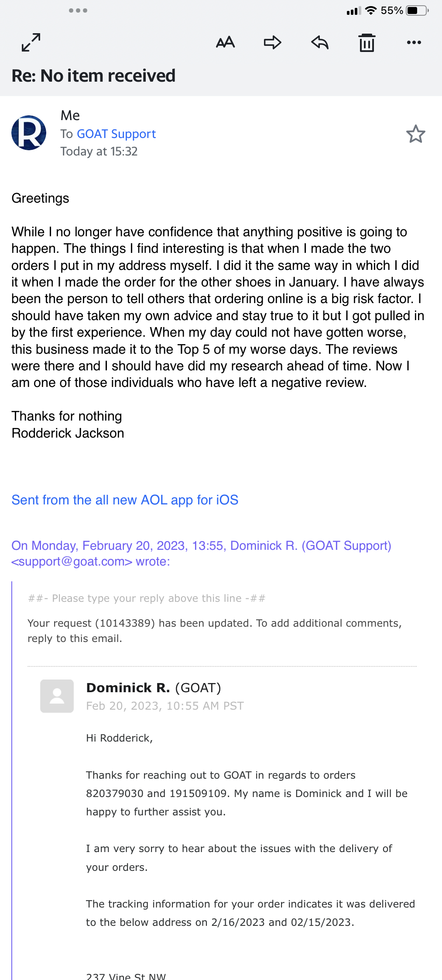Image resolution: width=442 pixels, height=980 pixels.
Task: Select the Re: No item received subject line
Action: [x=94, y=75]
